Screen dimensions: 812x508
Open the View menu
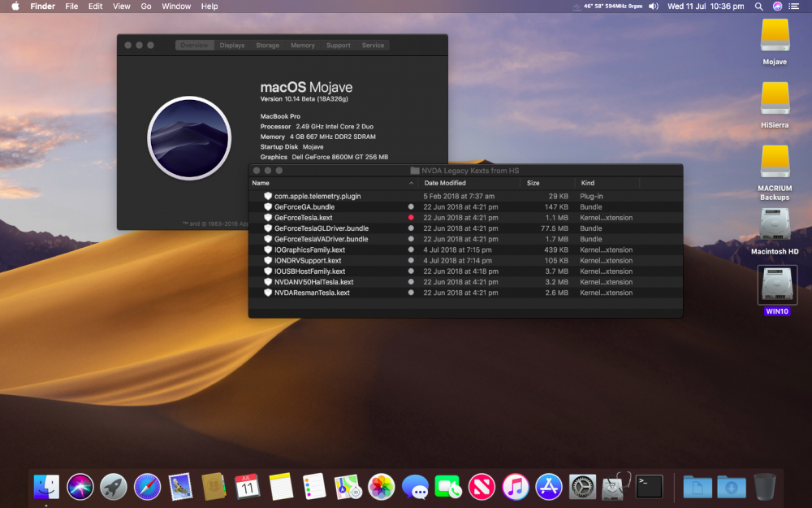[122, 7]
